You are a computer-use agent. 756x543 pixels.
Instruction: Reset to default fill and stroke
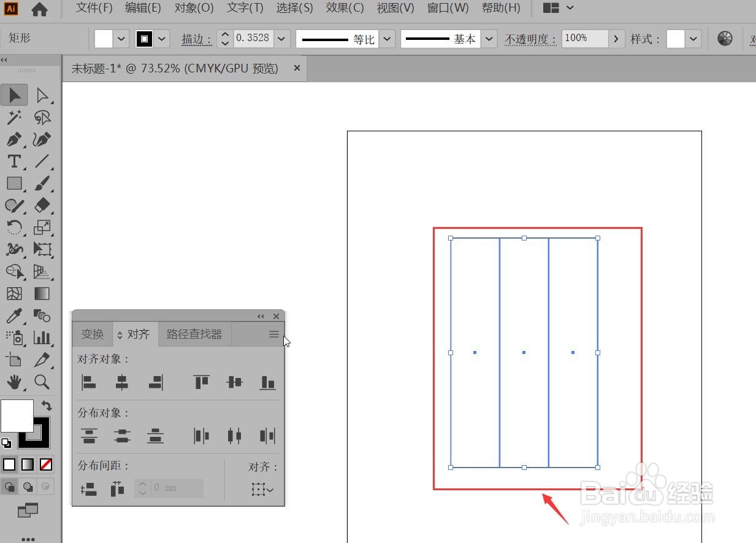[6, 442]
